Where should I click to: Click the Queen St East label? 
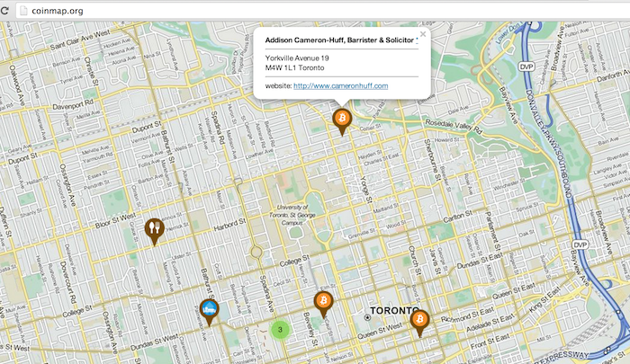[x=514, y=291]
